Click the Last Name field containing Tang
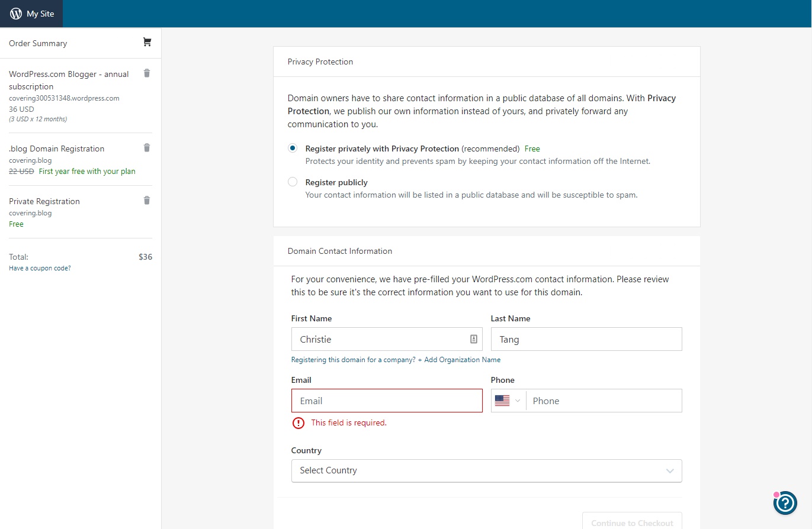Screen dimensions: 812x529 tap(586, 339)
